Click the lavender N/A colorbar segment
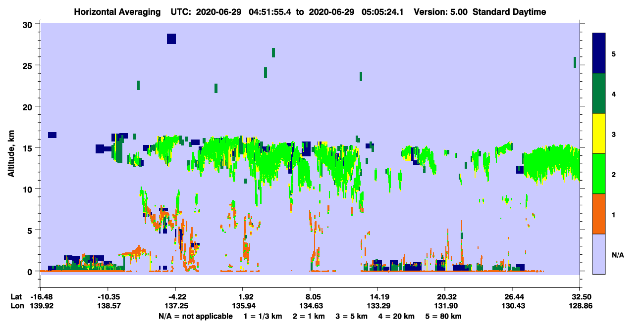The image size is (644, 330). (x=599, y=254)
